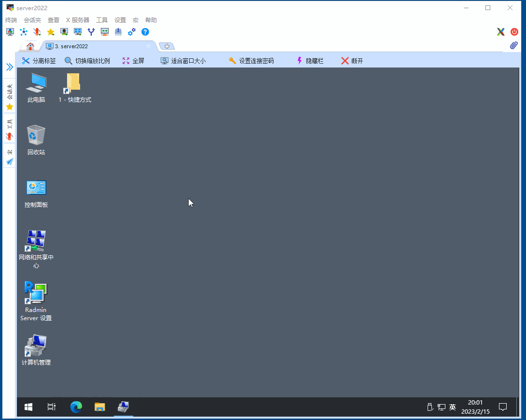Open the remote Windows Start menu
This screenshot has width=526, height=420.
(28, 407)
